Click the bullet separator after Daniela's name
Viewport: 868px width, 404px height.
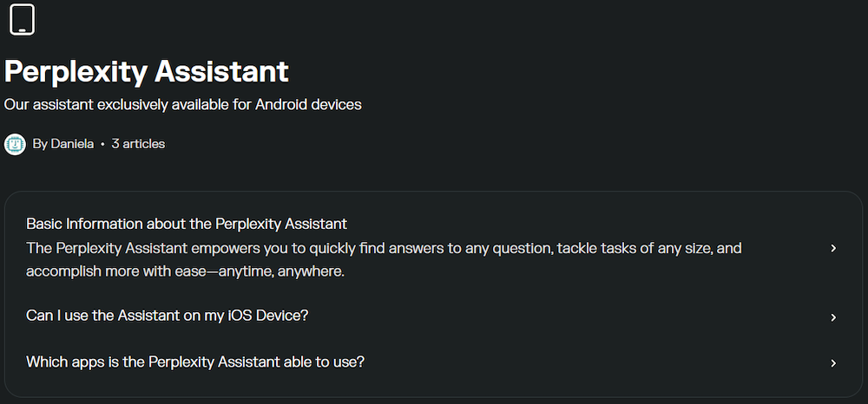(x=103, y=144)
